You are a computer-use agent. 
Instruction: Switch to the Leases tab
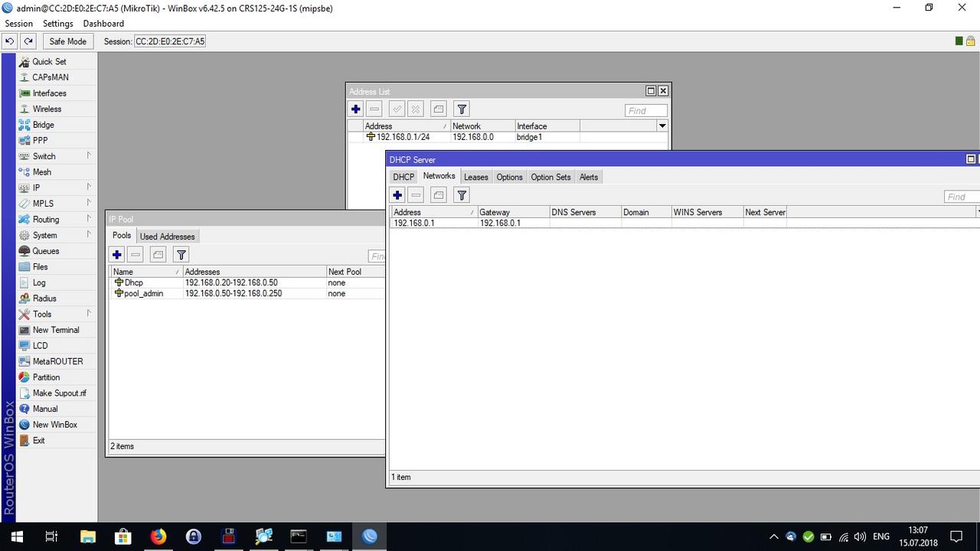tap(475, 177)
